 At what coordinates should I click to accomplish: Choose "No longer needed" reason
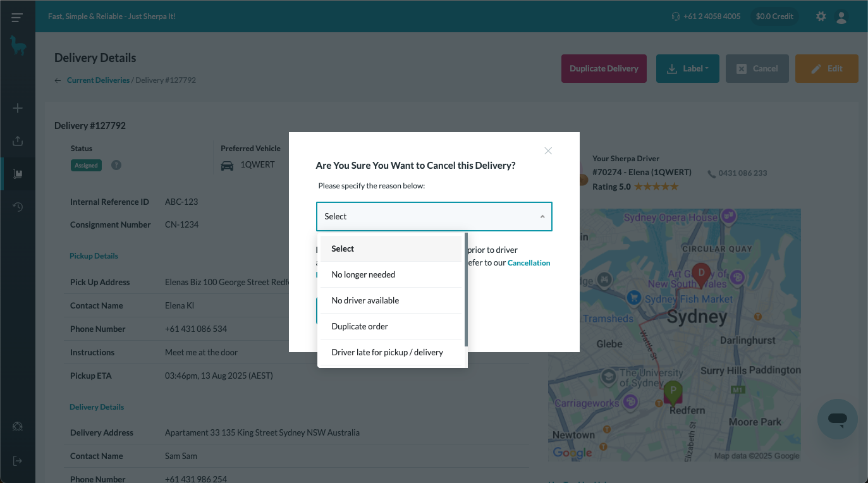click(364, 274)
